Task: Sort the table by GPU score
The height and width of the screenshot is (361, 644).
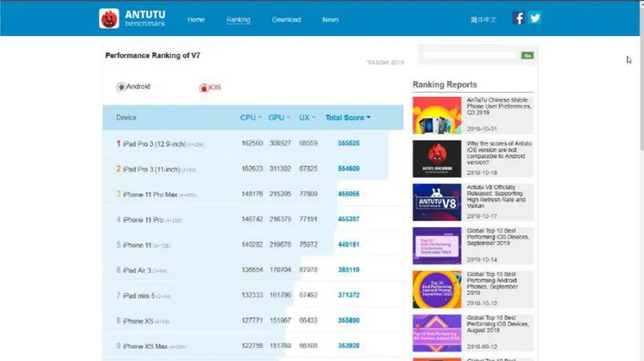Action: click(279, 117)
